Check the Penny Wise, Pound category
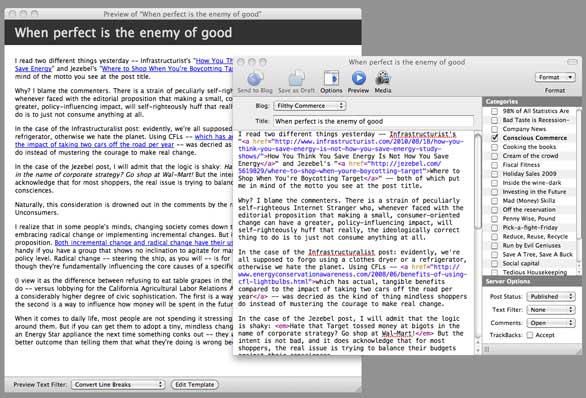 [494, 219]
